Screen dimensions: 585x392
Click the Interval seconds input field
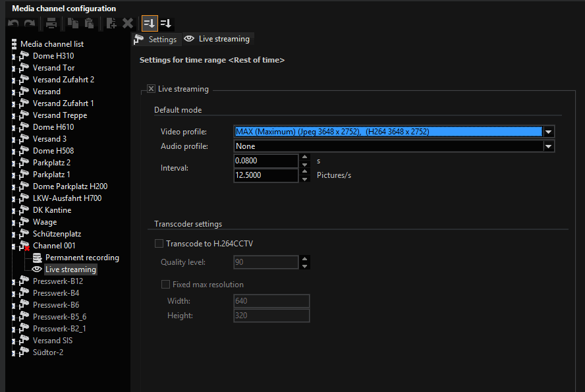click(x=266, y=161)
